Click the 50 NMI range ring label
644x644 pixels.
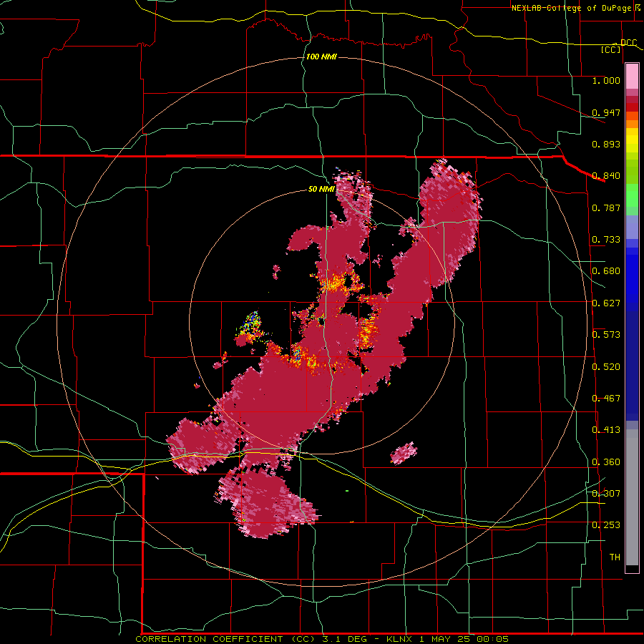point(321,189)
